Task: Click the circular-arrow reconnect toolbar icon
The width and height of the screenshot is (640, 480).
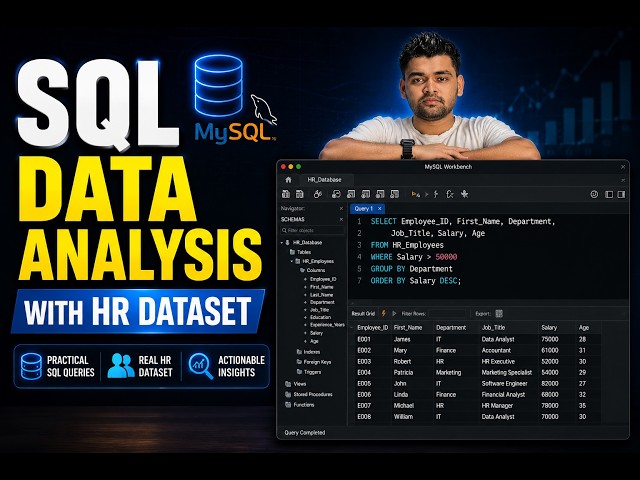Action: tap(336, 194)
